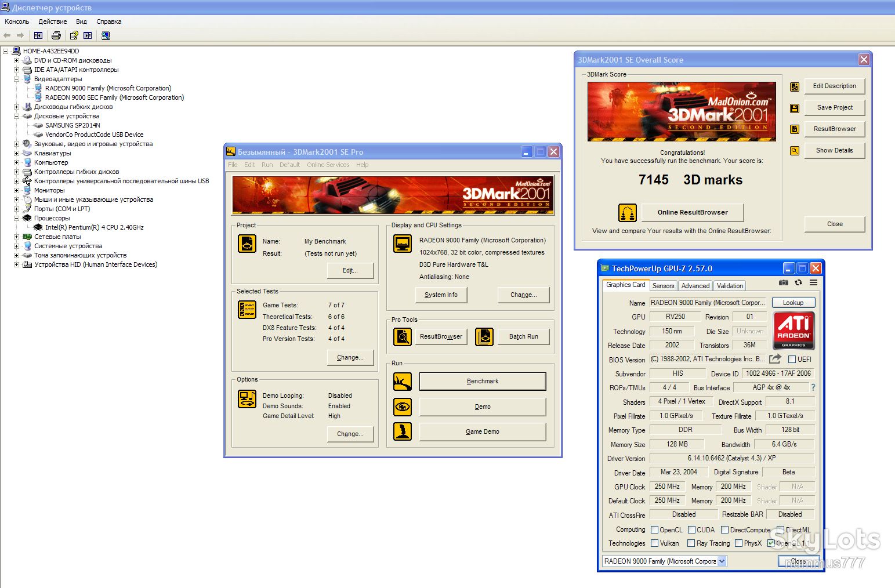Expand the Сетевые платы node
This screenshot has height=588, width=895.
(x=16, y=237)
